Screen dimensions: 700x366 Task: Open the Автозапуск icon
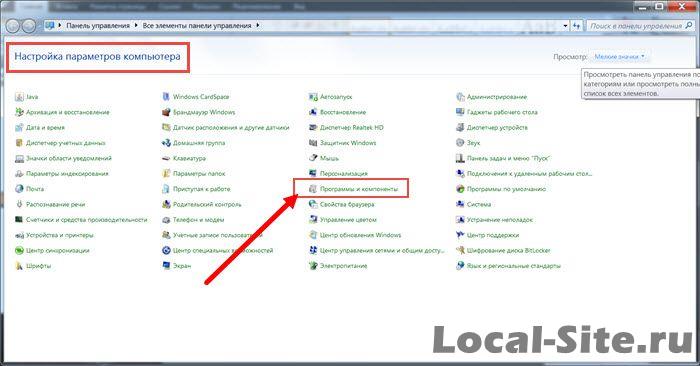(313, 97)
